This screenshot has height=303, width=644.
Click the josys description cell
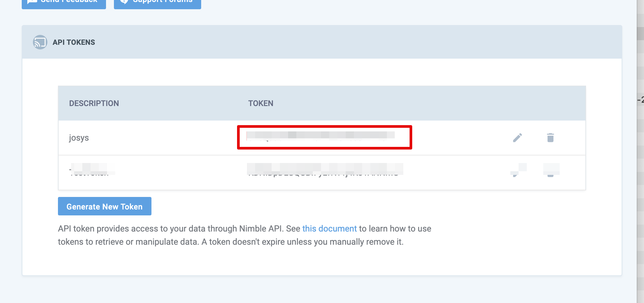pos(79,138)
